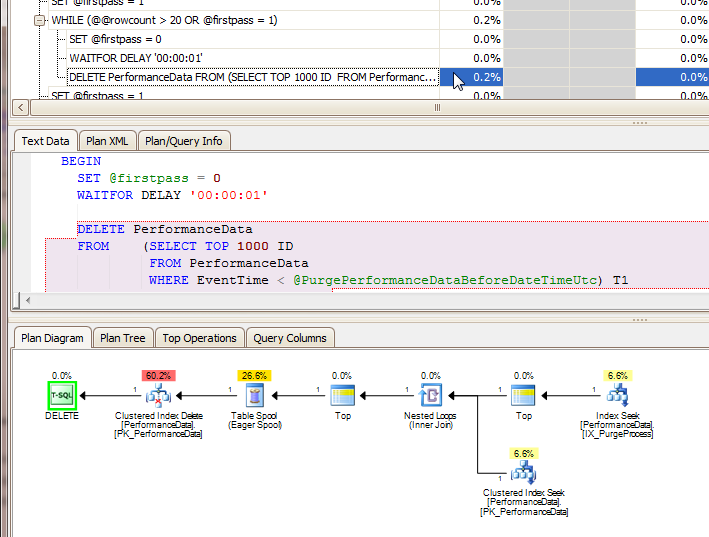Viewport: 709px width, 537px height.
Task: Switch to the Plan XML tab
Action: point(107,141)
